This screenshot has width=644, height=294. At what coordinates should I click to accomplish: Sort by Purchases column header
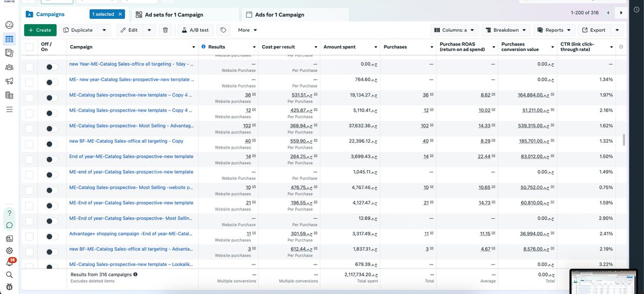394,47
